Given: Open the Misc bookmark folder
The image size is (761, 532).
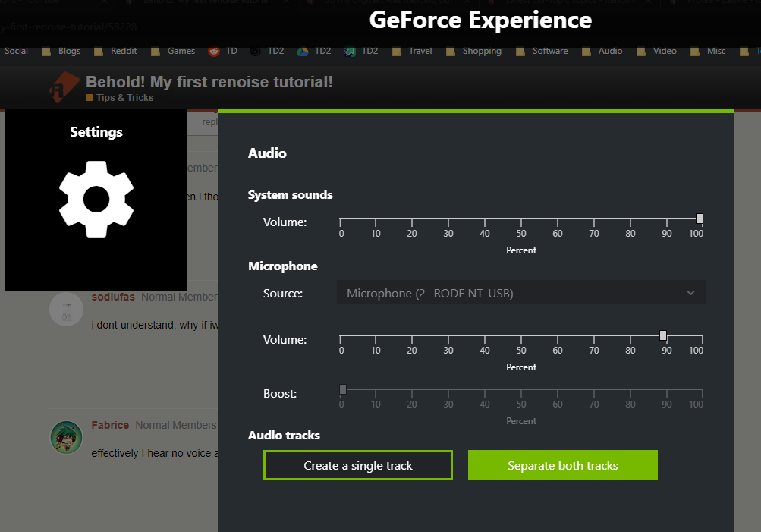Looking at the screenshot, I should (x=708, y=51).
